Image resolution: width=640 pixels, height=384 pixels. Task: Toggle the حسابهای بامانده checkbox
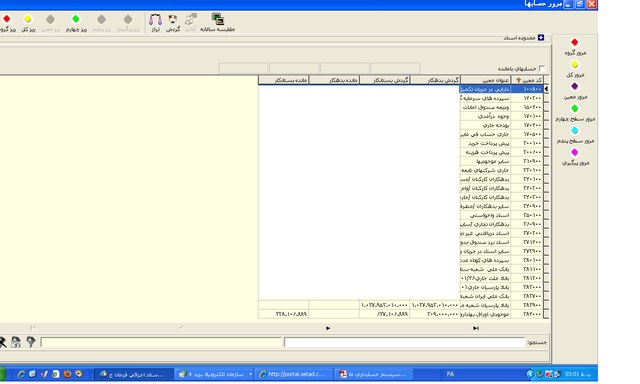(542, 69)
